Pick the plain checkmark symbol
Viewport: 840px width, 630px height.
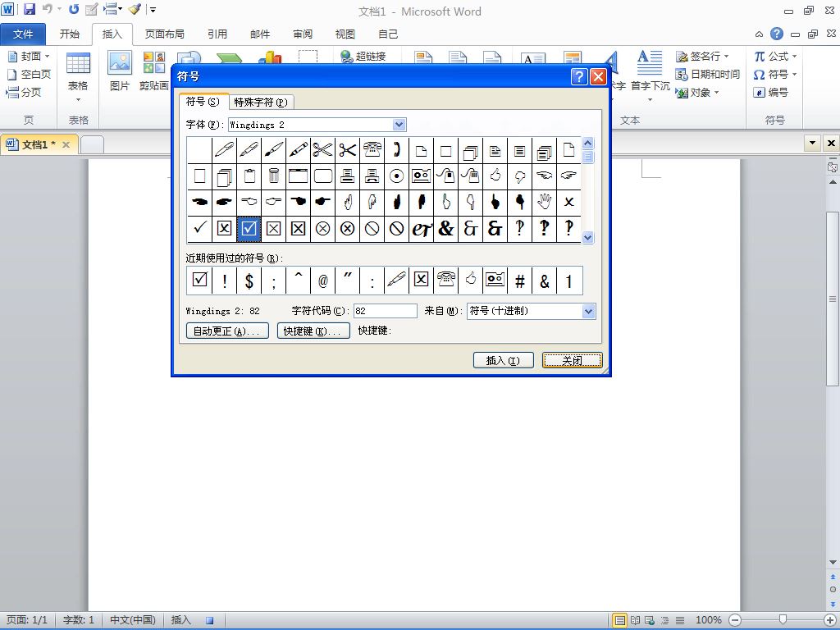[x=199, y=228]
